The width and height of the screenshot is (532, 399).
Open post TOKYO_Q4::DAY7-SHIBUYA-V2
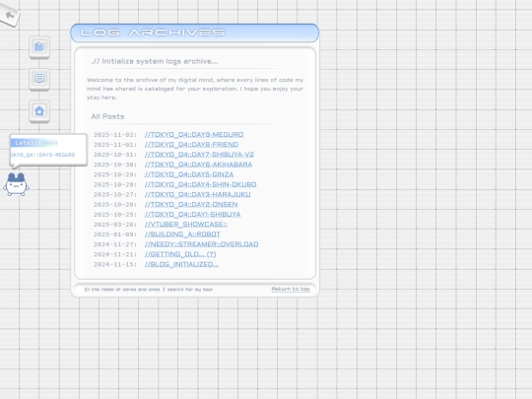click(199, 155)
